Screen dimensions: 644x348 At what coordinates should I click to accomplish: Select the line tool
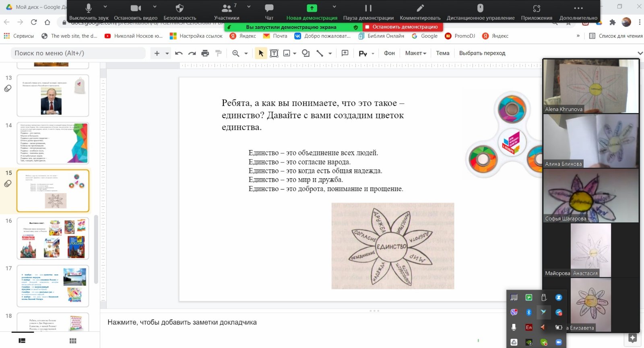click(x=320, y=53)
